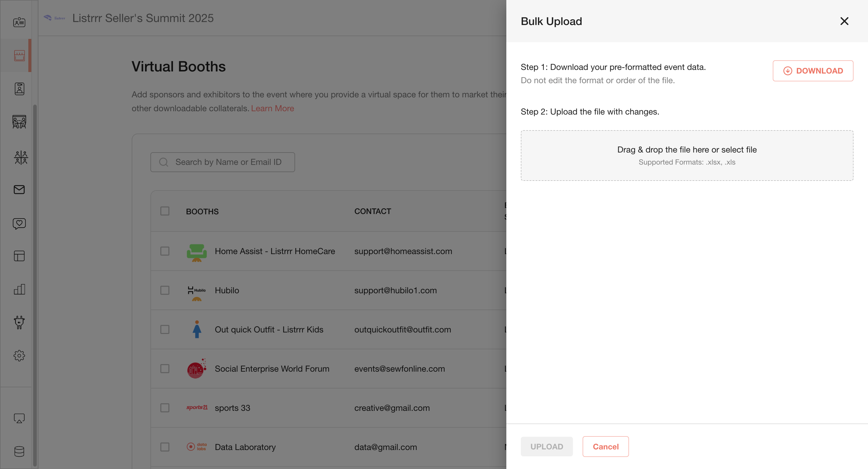
Task: Select the sports 33 row checkbox
Action: pos(165,408)
